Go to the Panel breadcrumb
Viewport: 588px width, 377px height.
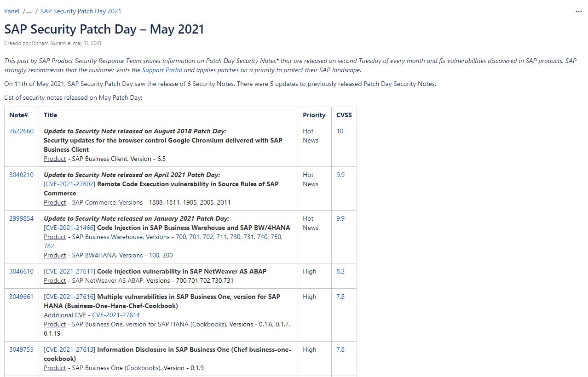tap(12, 11)
